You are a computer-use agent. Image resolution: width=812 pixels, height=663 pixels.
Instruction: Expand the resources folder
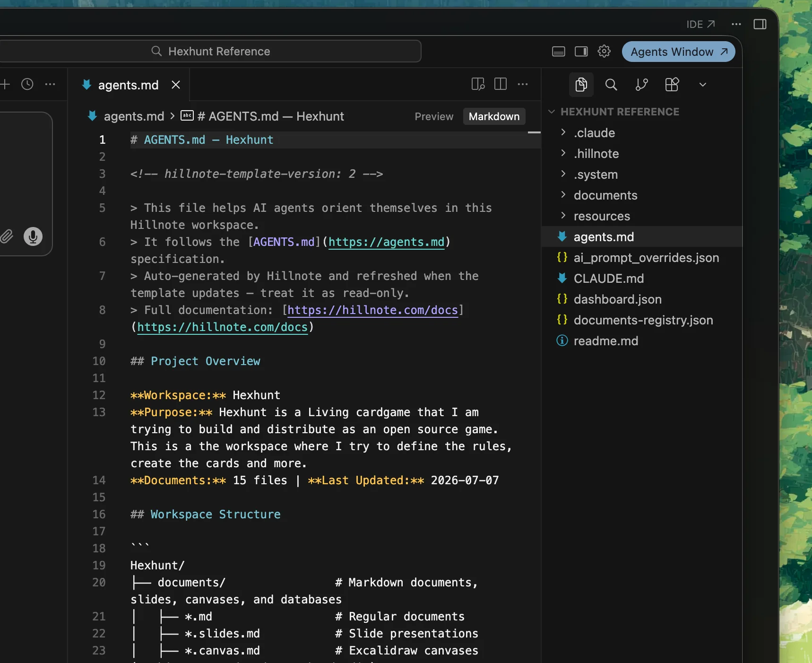pyautogui.click(x=602, y=216)
